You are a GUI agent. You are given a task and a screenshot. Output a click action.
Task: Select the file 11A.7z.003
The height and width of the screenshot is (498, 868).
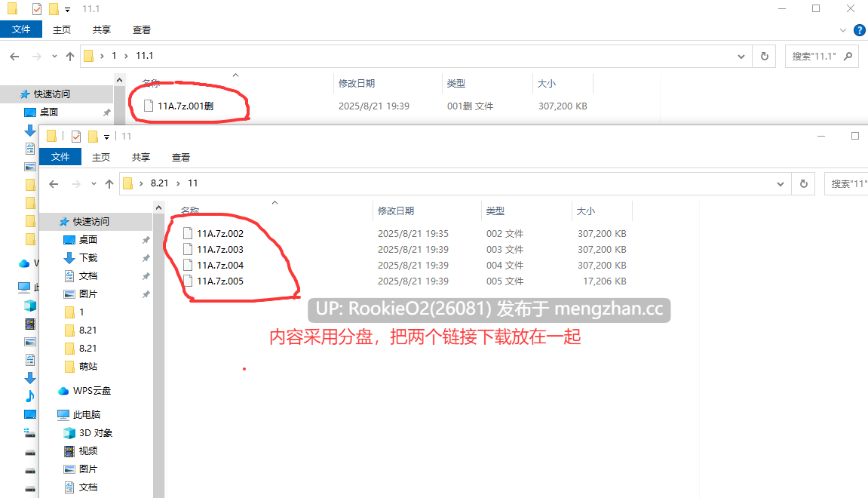tap(219, 249)
